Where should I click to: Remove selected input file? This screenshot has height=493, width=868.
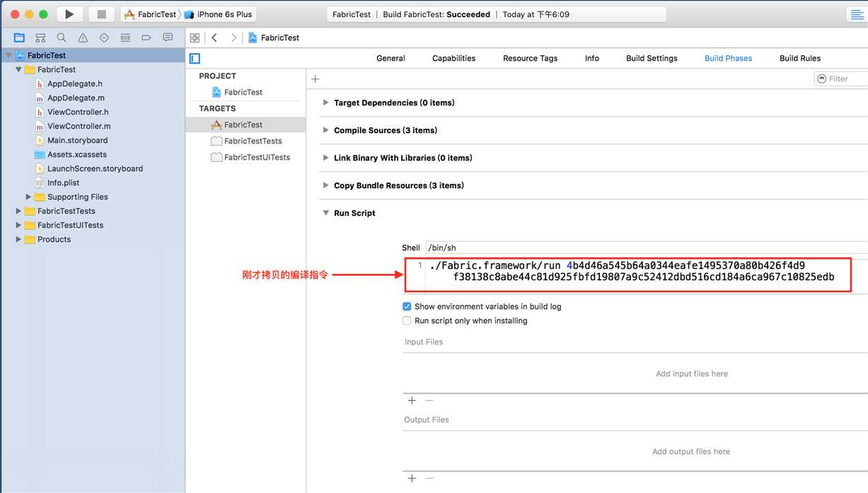click(429, 401)
